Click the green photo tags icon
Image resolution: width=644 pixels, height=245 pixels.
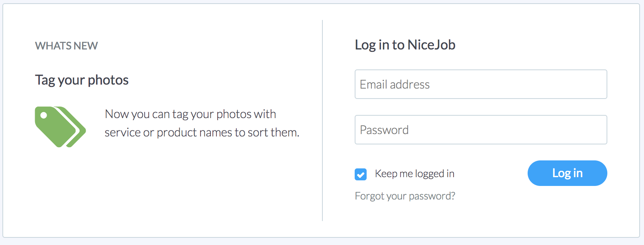pyautogui.click(x=60, y=127)
